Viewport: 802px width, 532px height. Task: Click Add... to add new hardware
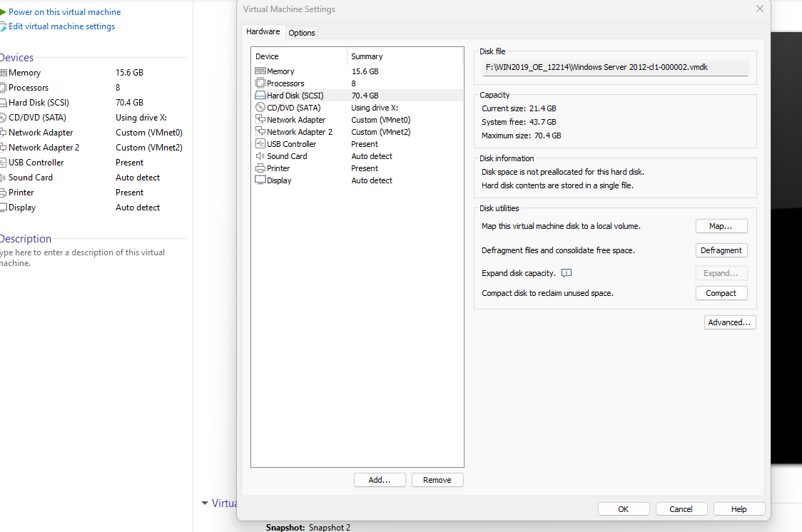pos(380,480)
